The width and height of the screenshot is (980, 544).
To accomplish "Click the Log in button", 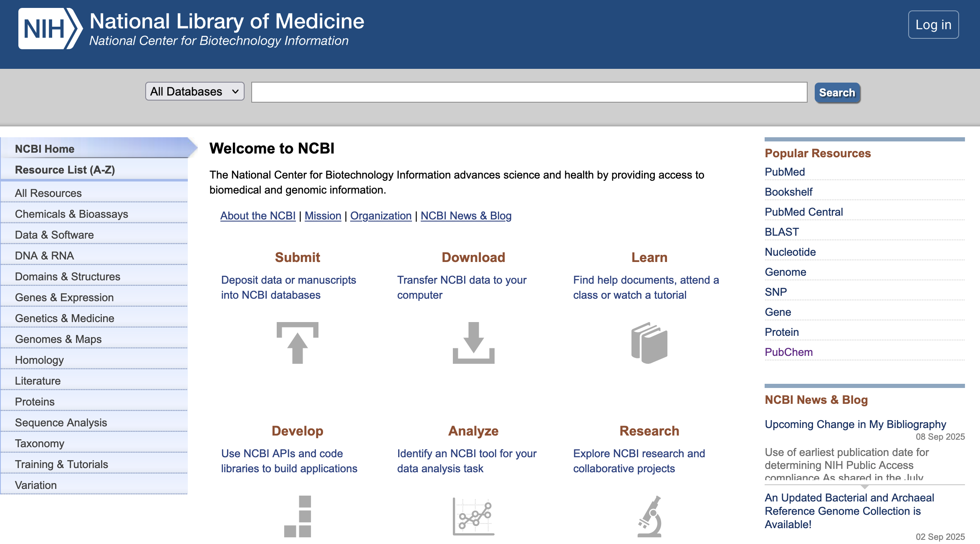I will (x=933, y=25).
